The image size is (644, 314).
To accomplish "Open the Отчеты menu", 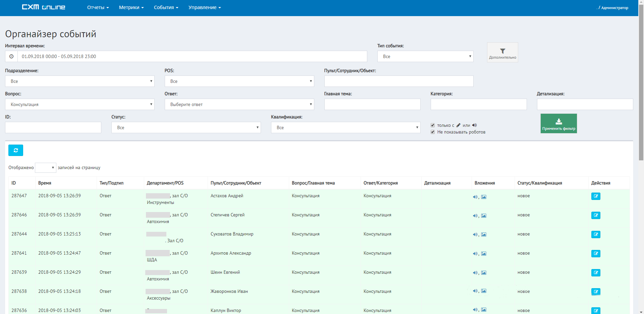I will tap(98, 7).
